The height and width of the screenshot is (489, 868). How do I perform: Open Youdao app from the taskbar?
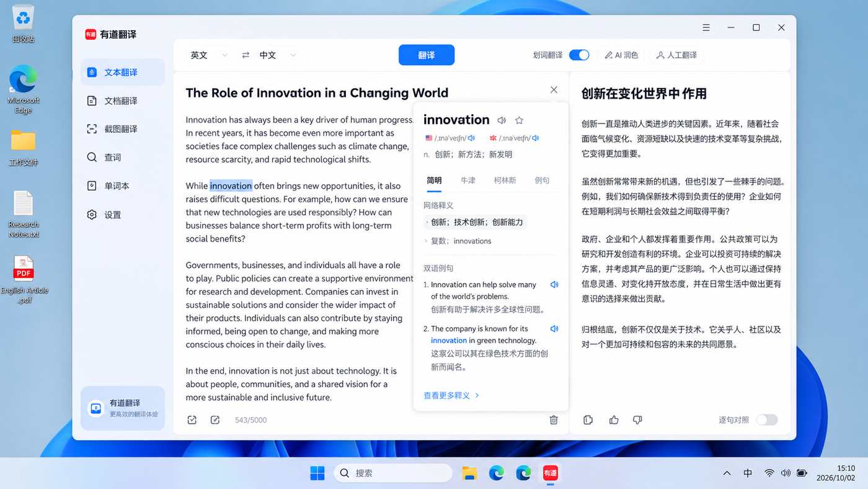[x=550, y=473]
